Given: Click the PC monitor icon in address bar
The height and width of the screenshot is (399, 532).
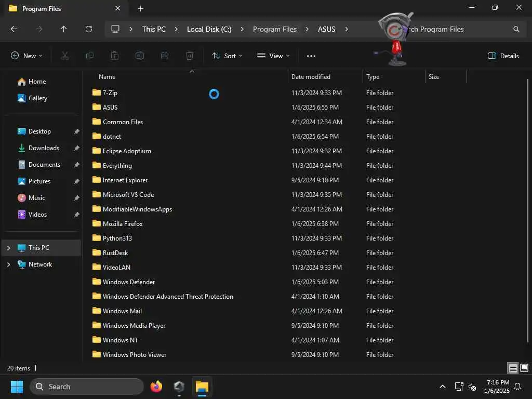Looking at the screenshot, I should pos(115,29).
